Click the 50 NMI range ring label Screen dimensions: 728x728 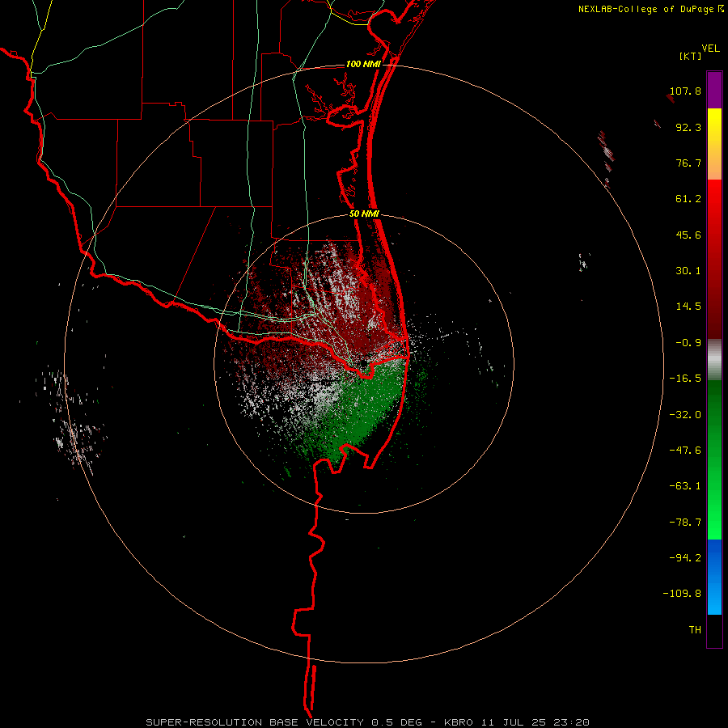click(x=364, y=214)
